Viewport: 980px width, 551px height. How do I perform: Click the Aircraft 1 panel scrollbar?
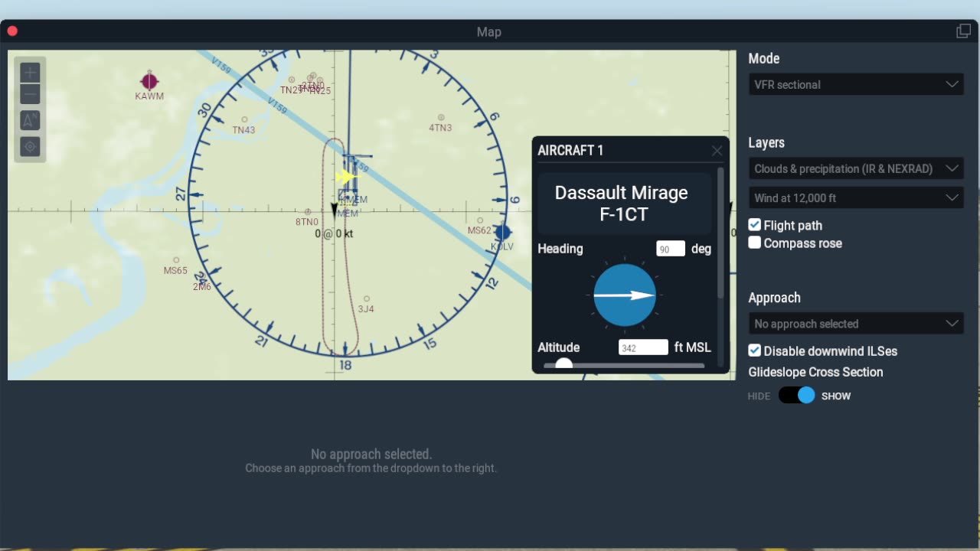click(x=720, y=233)
